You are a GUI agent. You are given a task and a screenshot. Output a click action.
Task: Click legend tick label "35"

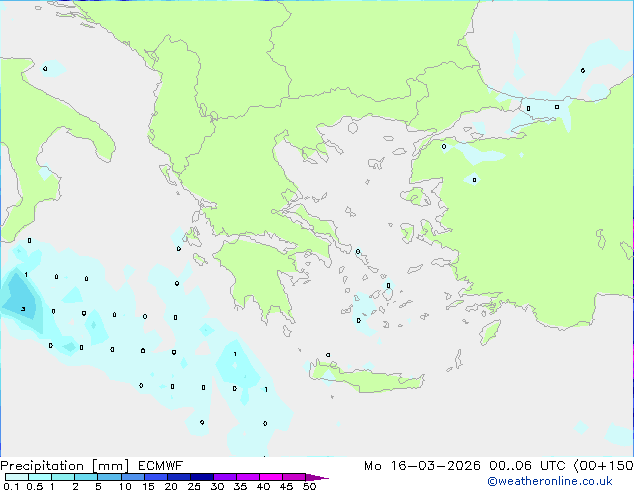pyautogui.click(x=240, y=486)
